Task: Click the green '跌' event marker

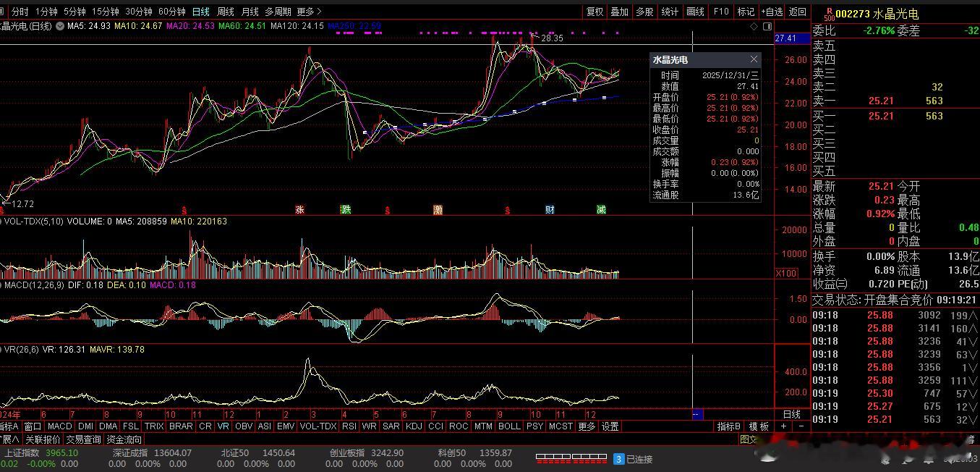Action: click(346, 210)
